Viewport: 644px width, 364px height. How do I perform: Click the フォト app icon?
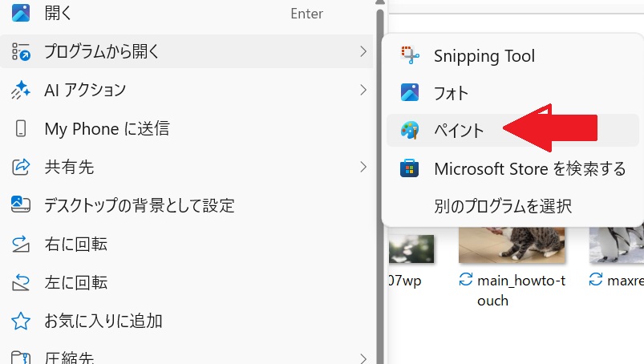point(410,92)
